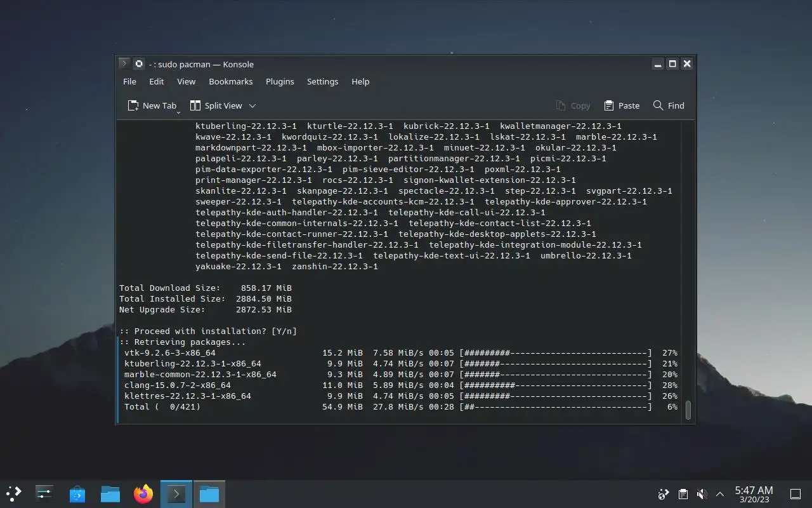Click partitionmanager-22.12.3-1 in the package list
Viewport: 812px width, 508px height.
(x=454, y=158)
